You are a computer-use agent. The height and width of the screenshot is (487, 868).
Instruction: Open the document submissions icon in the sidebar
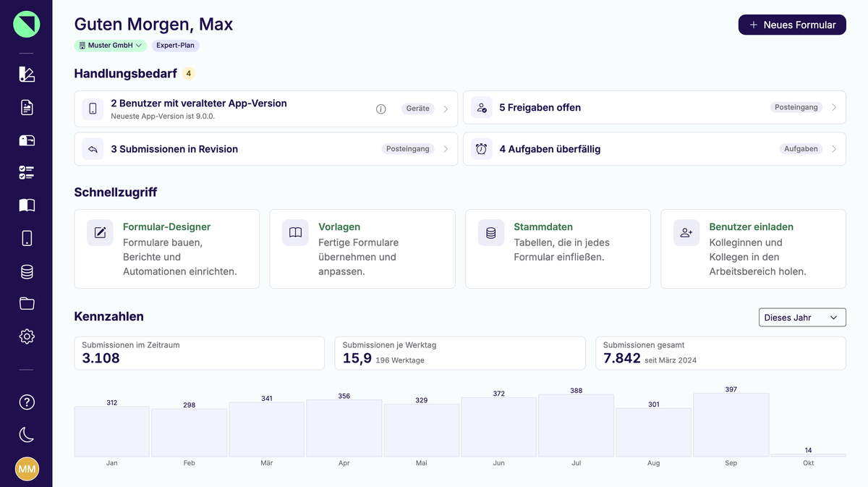coord(27,107)
